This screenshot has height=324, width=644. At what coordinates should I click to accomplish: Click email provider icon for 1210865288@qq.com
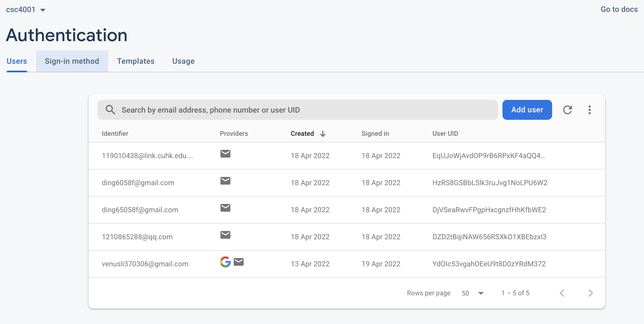pyautogui.click(x=225, y=235)
